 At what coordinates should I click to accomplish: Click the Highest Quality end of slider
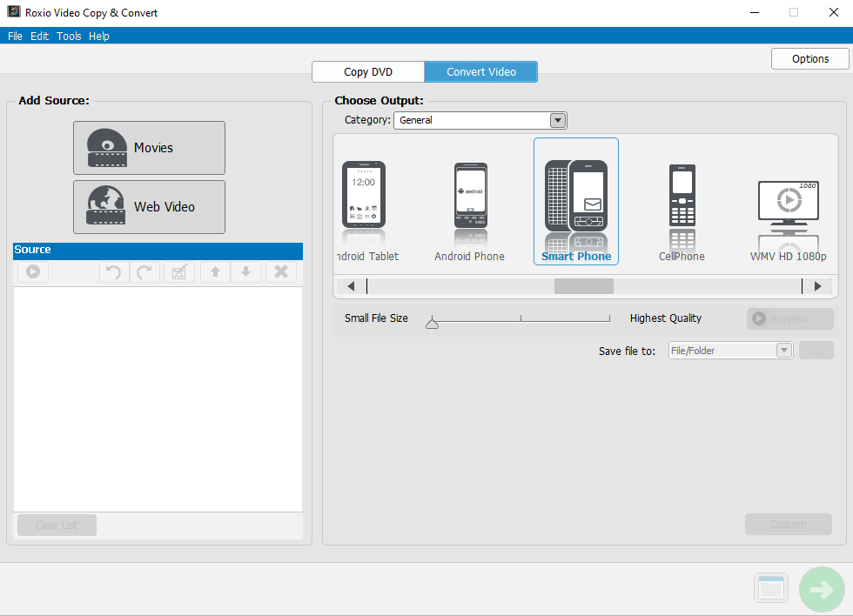tap(609, 318)
